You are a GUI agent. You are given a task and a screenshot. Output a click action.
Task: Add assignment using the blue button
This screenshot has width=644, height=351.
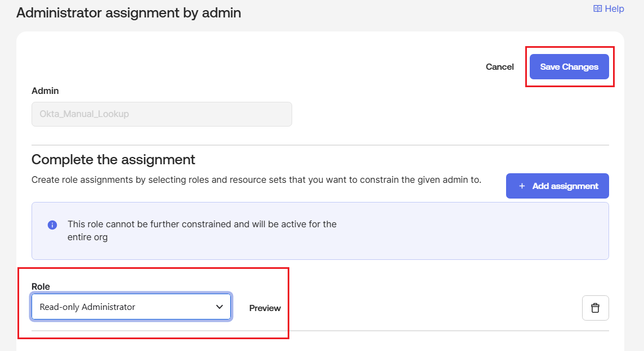[x=557, y=186]
